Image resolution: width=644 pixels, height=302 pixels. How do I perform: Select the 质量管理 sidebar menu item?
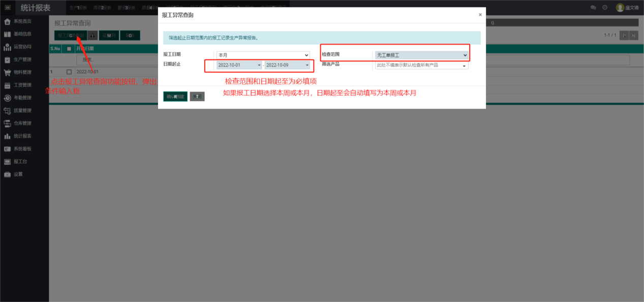[22, 110]
